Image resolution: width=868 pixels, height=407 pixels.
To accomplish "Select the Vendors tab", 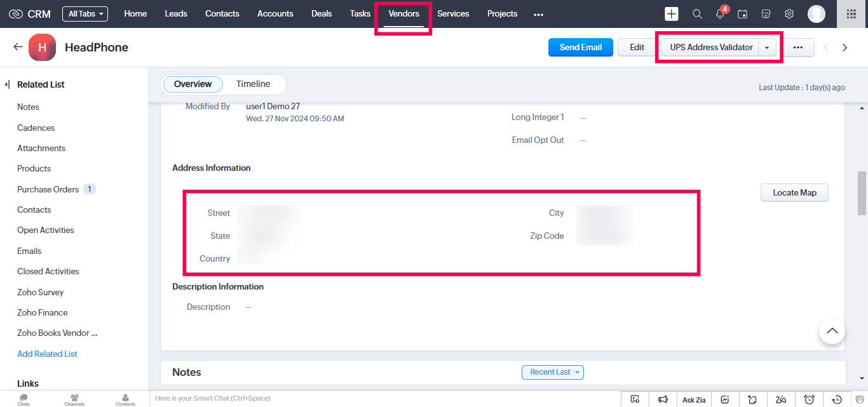I will pos(403,14).
